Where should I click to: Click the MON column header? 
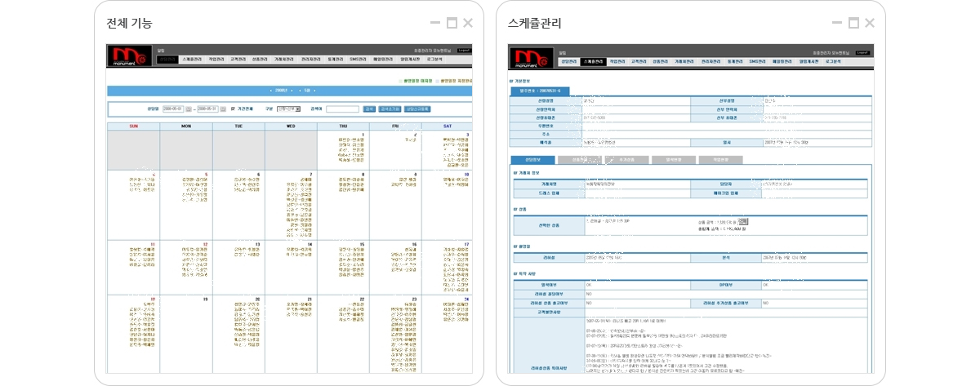(185, 126)
